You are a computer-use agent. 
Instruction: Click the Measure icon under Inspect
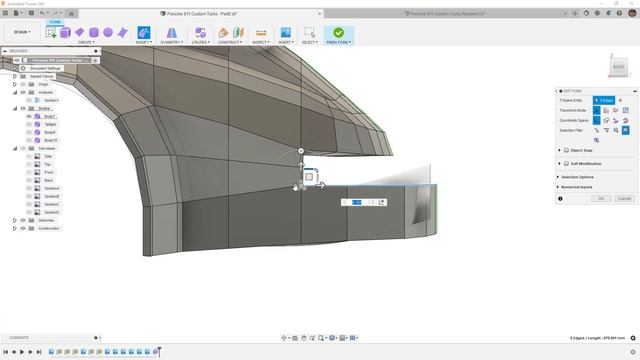(261, 33)
